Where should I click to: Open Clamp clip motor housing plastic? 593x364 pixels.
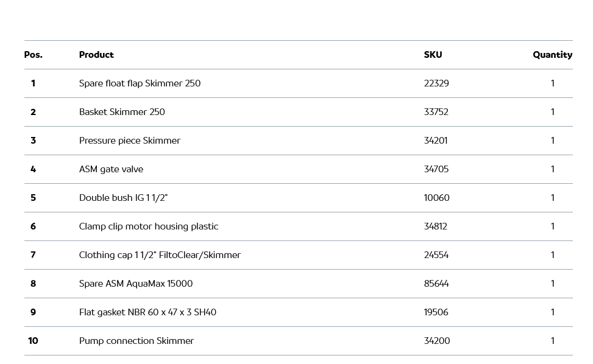tap(148, 226)
